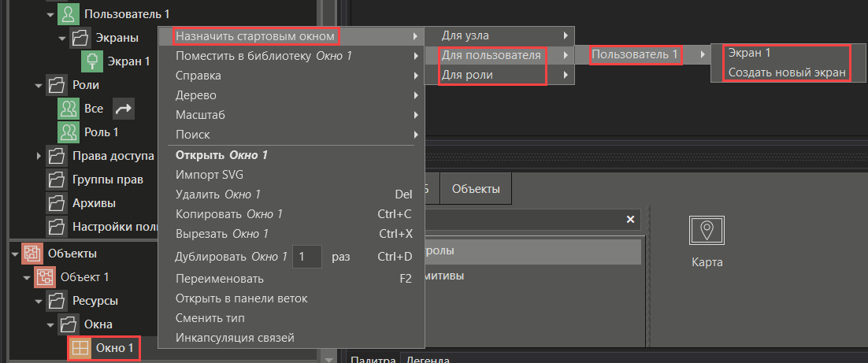Click Переименовать in the context menu
This screenshot has height=363, width=868.
(x=220, y=279)
